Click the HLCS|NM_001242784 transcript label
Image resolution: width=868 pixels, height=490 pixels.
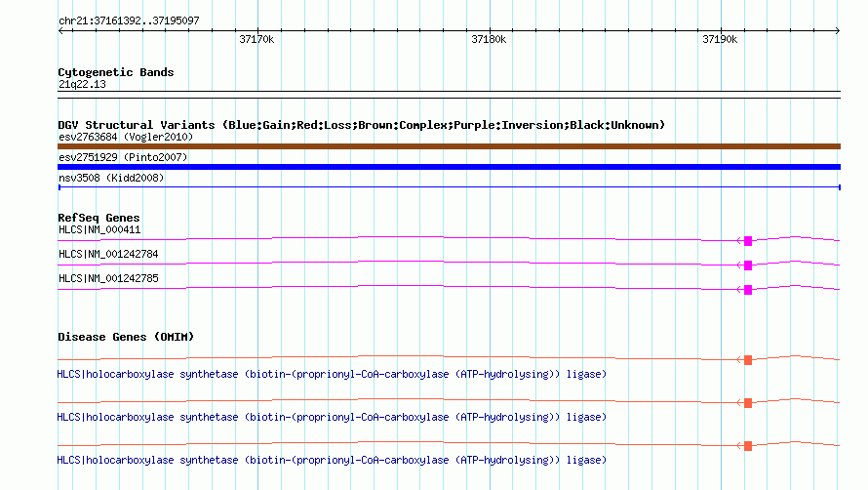[x=108, y=255]
